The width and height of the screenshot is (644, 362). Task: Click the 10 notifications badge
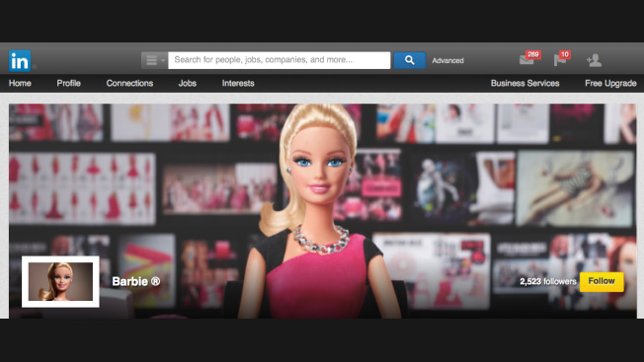[565, 54]
